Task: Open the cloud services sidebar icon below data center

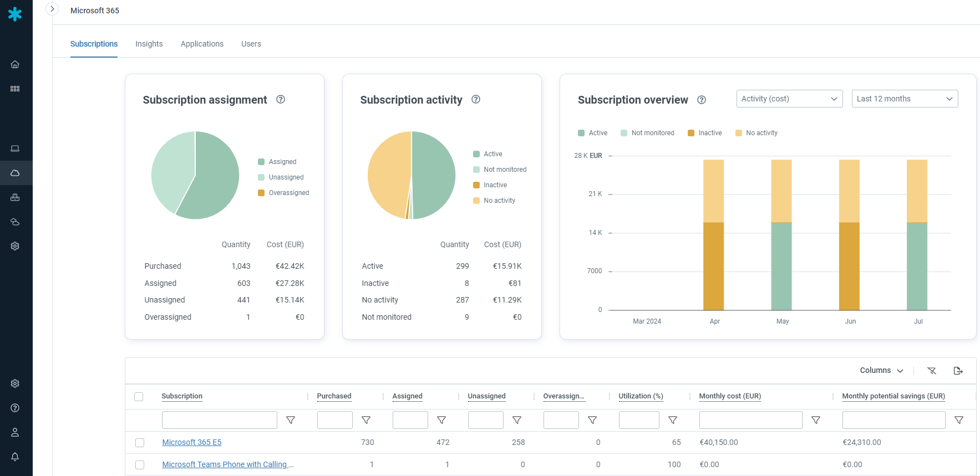Action: (15, 222)
